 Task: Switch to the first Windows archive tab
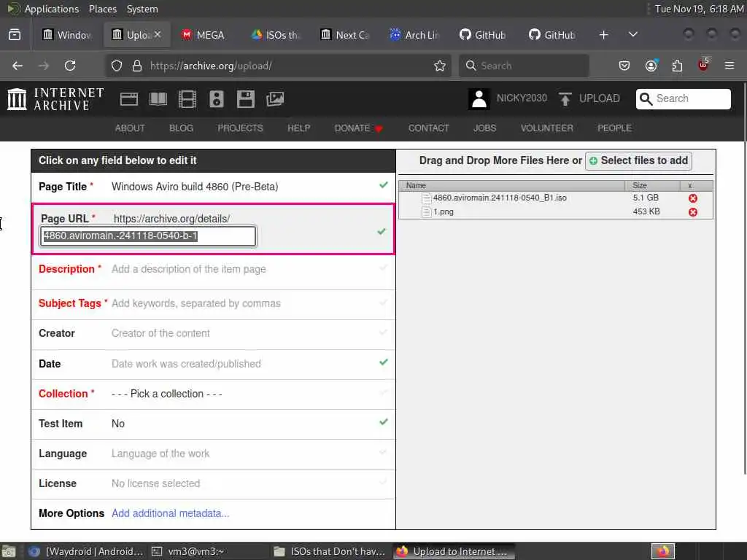click(66, 35)
